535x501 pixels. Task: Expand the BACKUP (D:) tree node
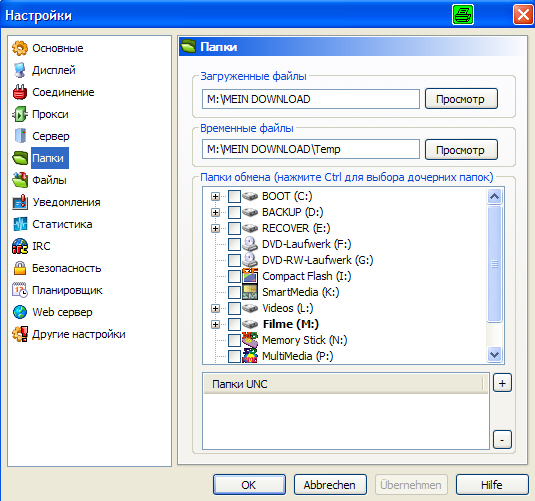click(215, 212)
